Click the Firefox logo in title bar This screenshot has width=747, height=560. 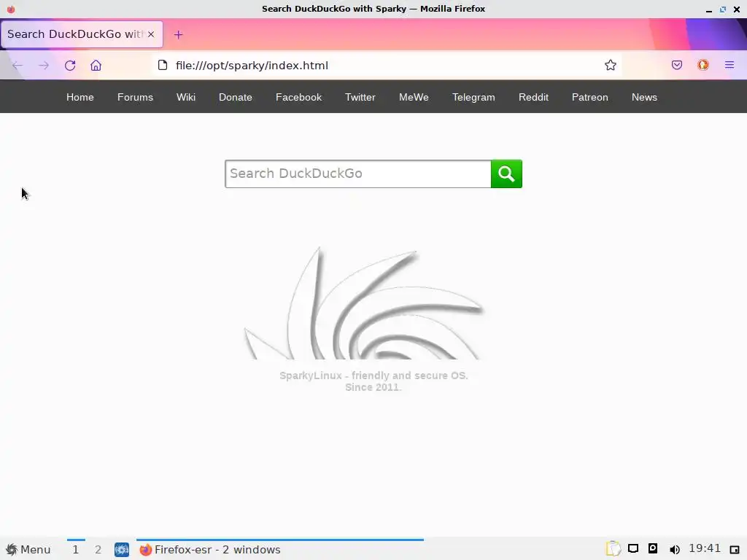(11, 9)
